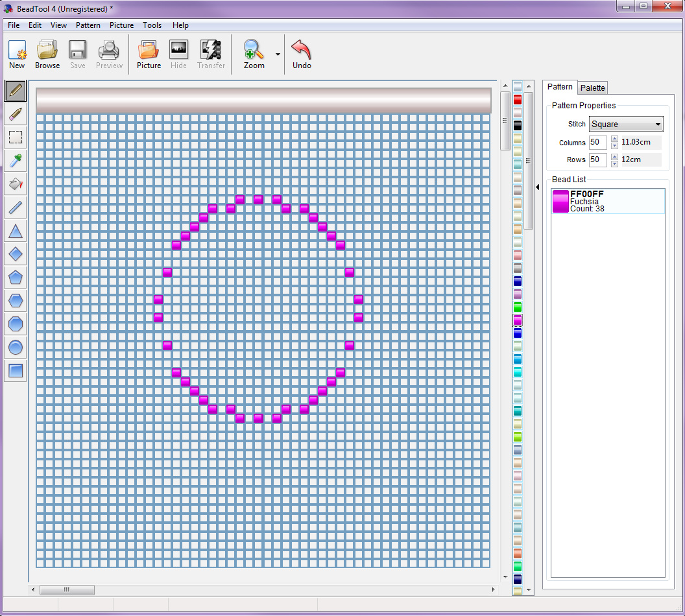The height and width of the screenshot is (616, 685).
Task: Open the Stitch type dropdown
Action: (x=625, y=124)
